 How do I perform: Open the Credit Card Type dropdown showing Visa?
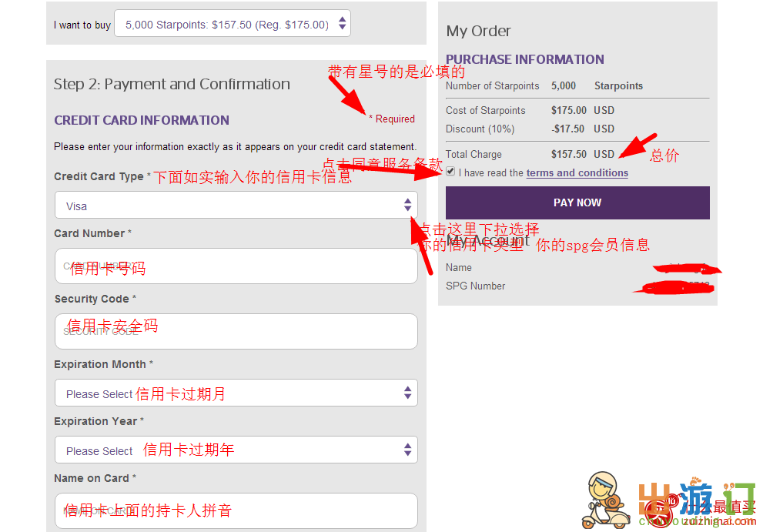236,205
